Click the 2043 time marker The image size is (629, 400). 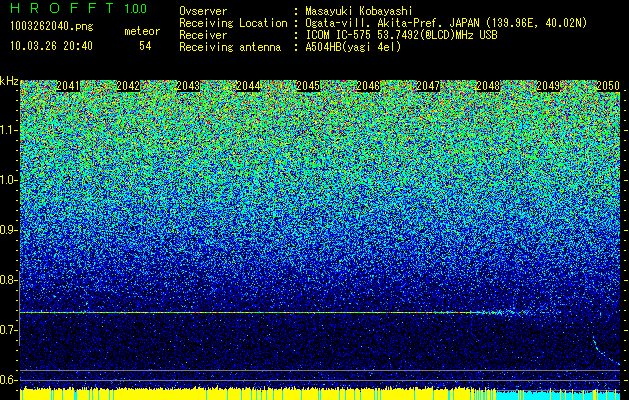point(188,85)
